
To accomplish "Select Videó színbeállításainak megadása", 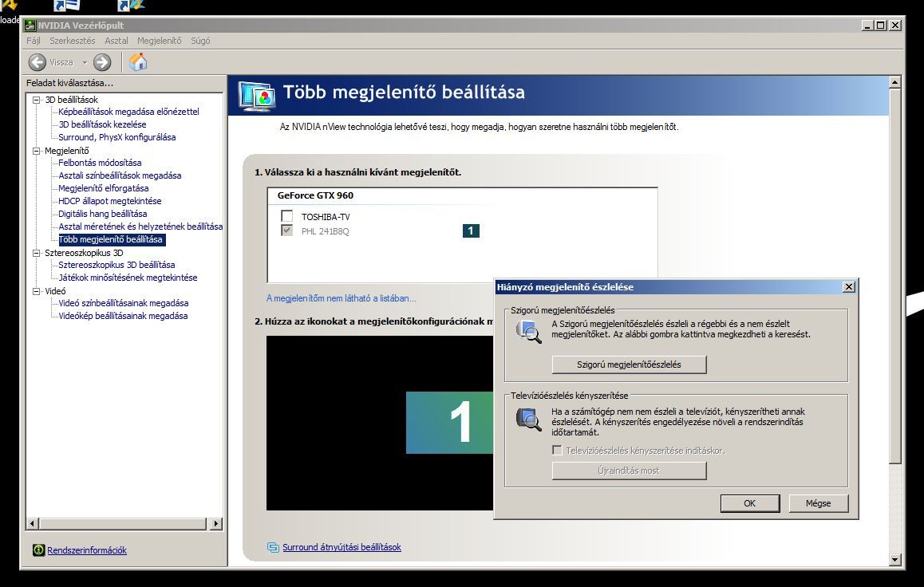I will [x=123, y=302].
